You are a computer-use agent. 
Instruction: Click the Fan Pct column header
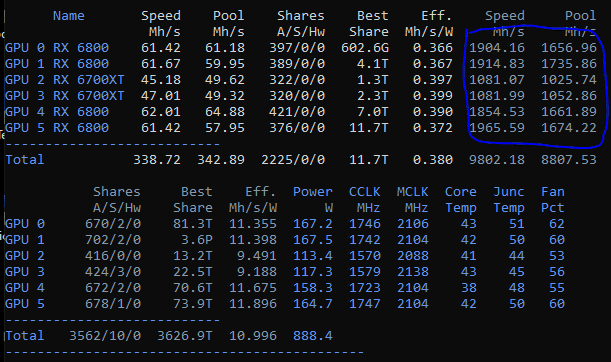(553, 200)
